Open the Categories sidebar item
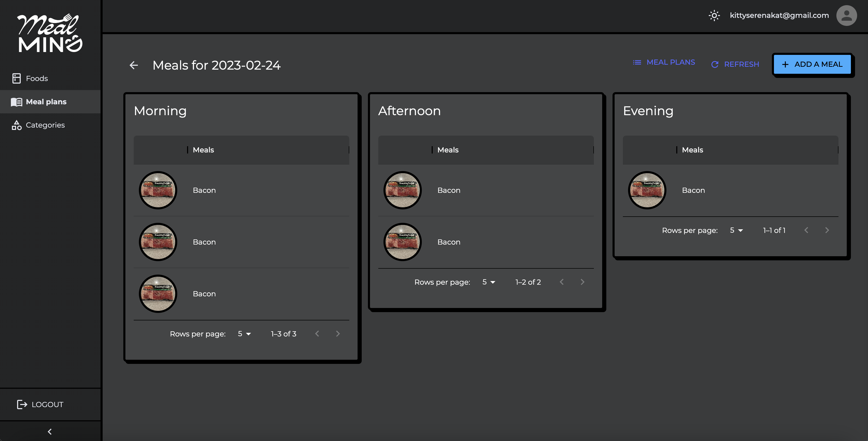 coord(45,125)
